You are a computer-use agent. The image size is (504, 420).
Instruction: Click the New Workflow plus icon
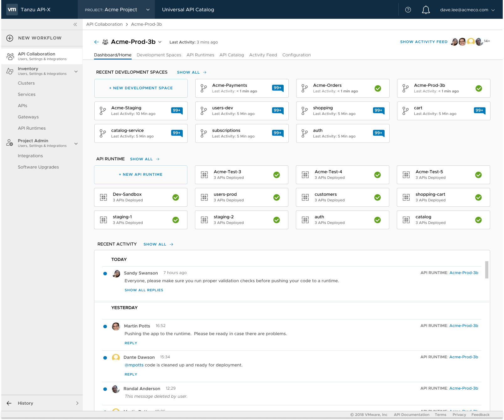[x=10, y=38]
